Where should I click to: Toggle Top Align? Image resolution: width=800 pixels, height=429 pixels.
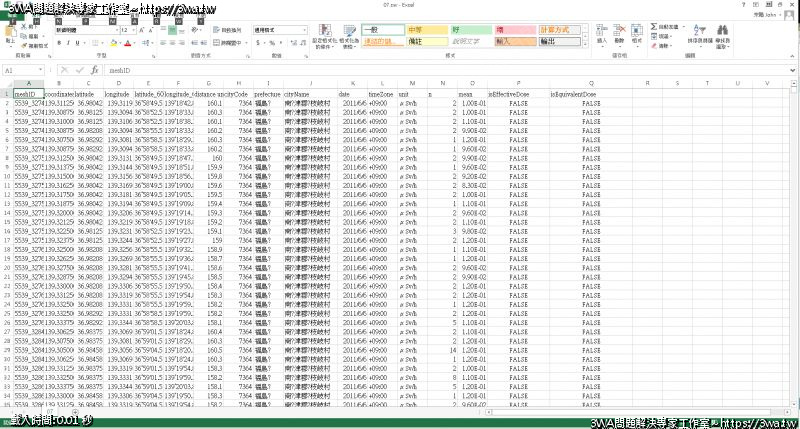point(163,30)
